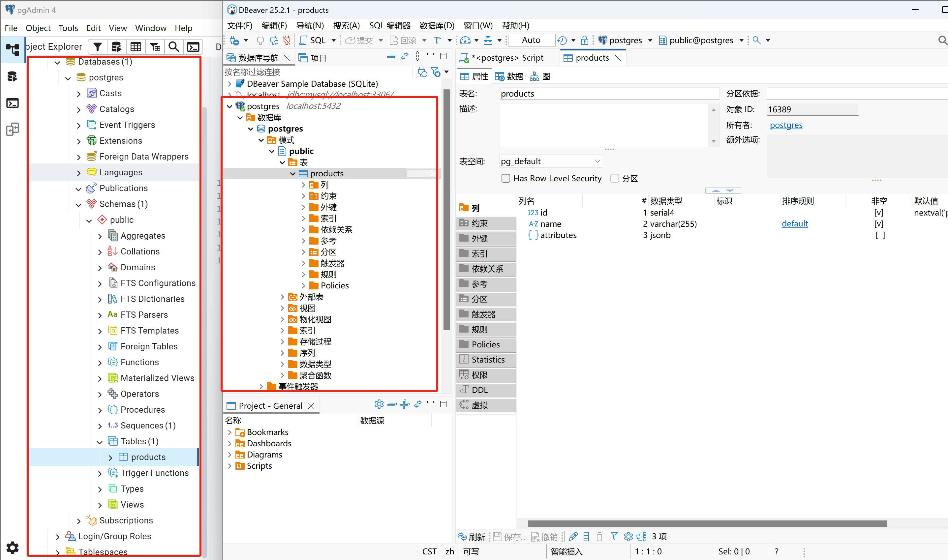Click DBeaver toolbar search magnifier
This screenshot has width=948, height=560.
757,40
